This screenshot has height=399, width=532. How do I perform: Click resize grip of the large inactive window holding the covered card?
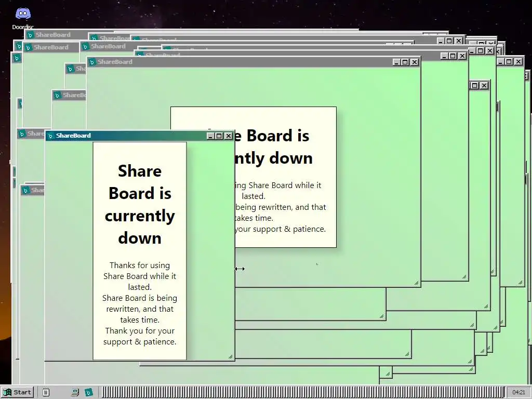[416, 283]
